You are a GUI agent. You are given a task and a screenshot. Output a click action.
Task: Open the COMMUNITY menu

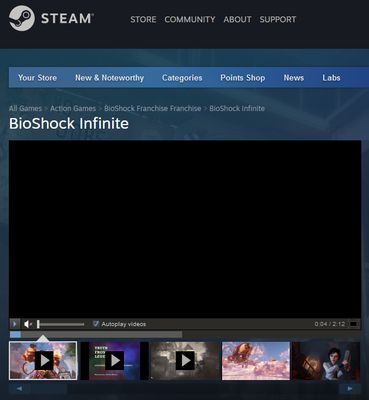190,19
